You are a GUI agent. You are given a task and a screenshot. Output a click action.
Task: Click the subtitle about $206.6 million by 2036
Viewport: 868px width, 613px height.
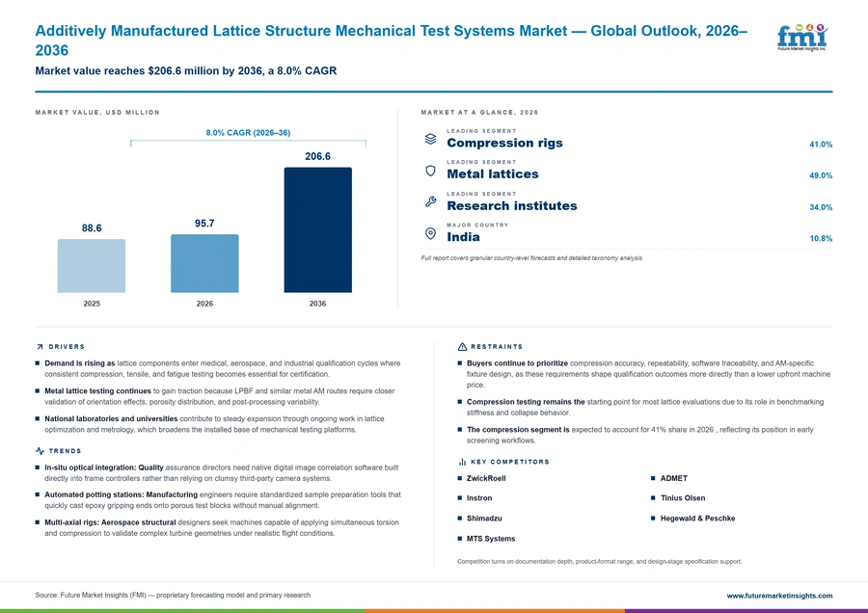click(186, 70)
